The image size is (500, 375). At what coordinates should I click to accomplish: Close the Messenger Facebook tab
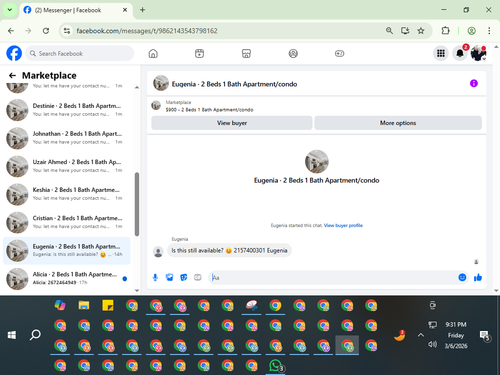point(125,10)
